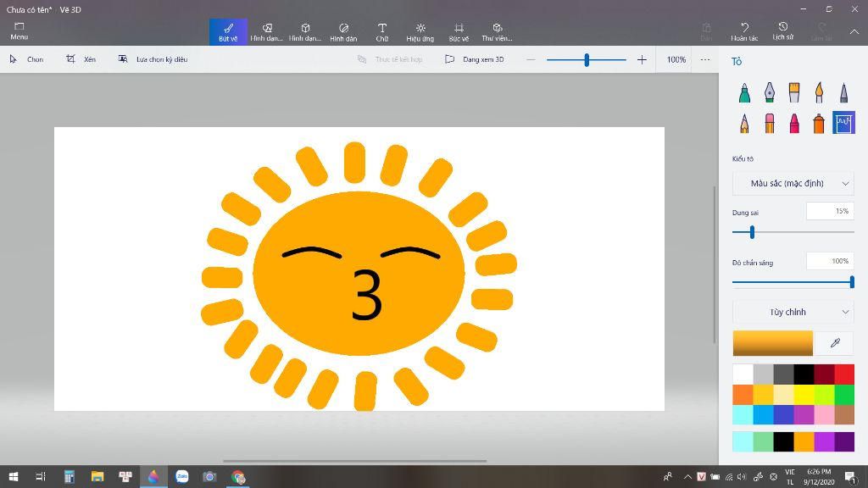This screenshot has height=488, width=868.
Task: Switch to the Bút vẽ tab
Action: (228, 31)
